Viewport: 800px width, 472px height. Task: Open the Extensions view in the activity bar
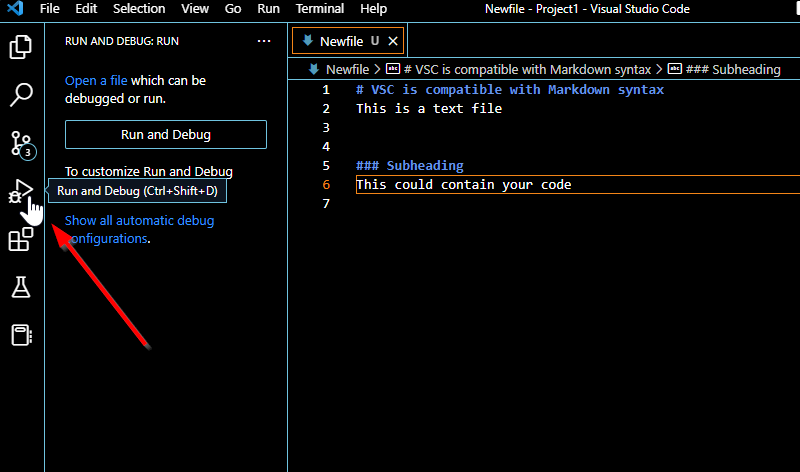pyautogui.click(x=21, y=239)
